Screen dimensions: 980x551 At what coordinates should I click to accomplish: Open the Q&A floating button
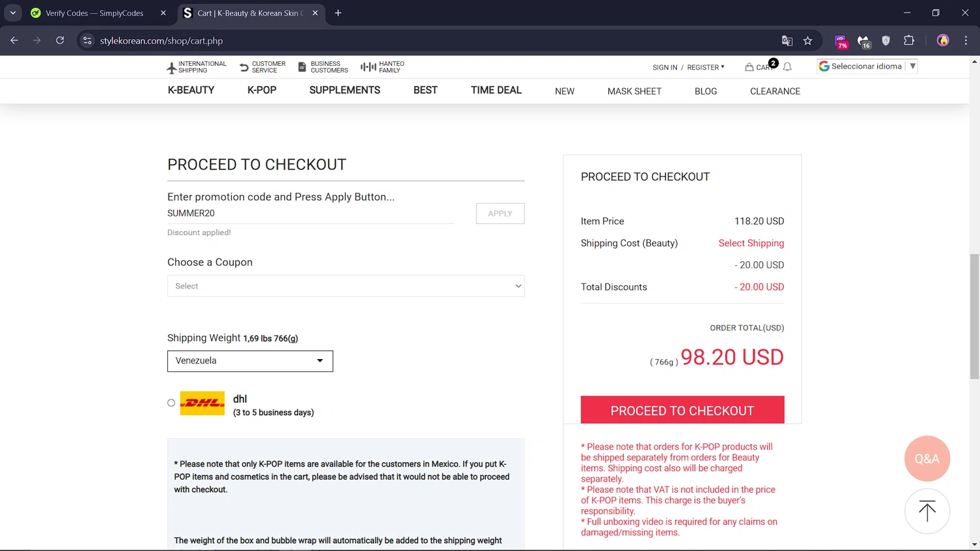pyautogui.click(x=927, y=458)
